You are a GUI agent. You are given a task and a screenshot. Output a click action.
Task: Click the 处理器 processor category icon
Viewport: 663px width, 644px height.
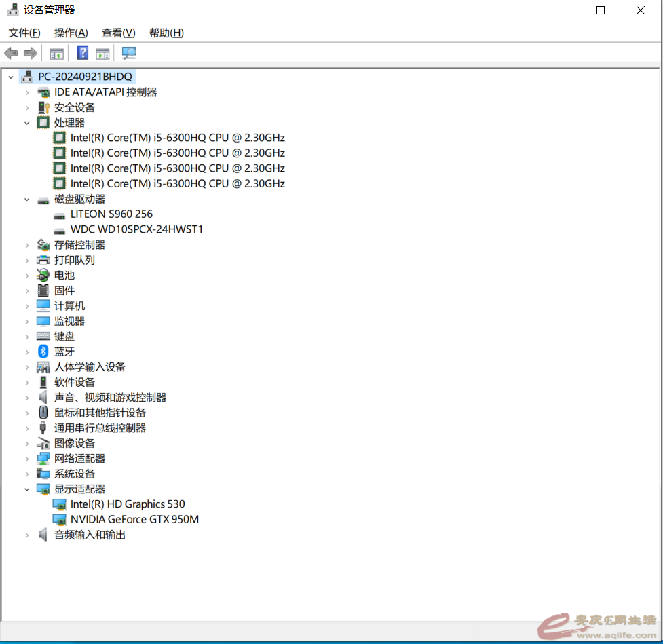click(x=43, y=123)
